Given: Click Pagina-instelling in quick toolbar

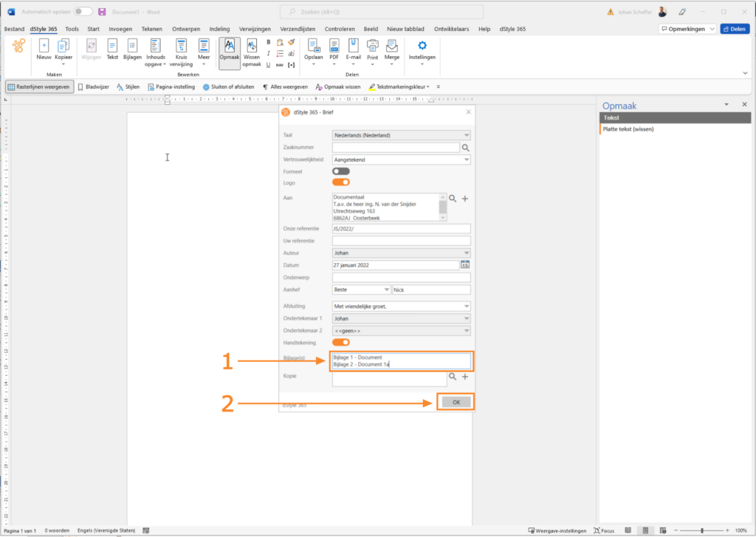Looking at the screenshot, I should [x=171, y=87].
